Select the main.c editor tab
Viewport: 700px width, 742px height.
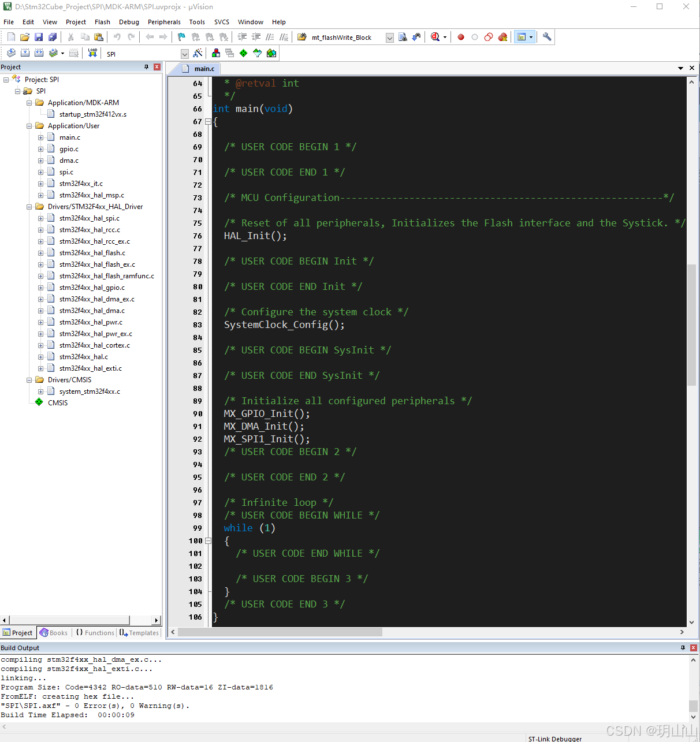click(x=199, y=68)
